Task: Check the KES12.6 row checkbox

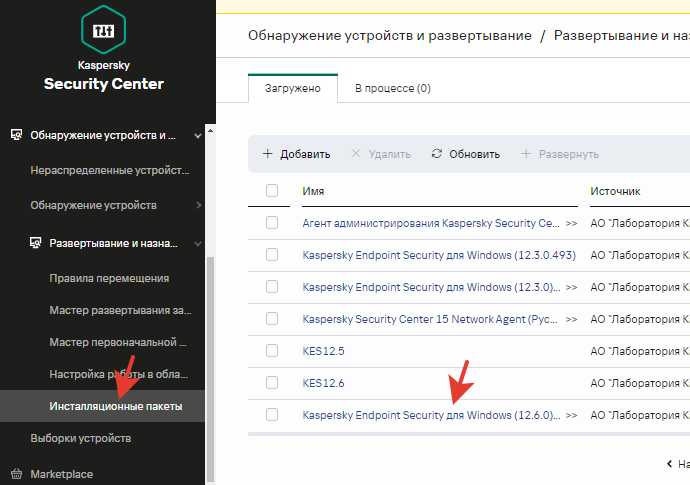Action: tap(272, 382)
